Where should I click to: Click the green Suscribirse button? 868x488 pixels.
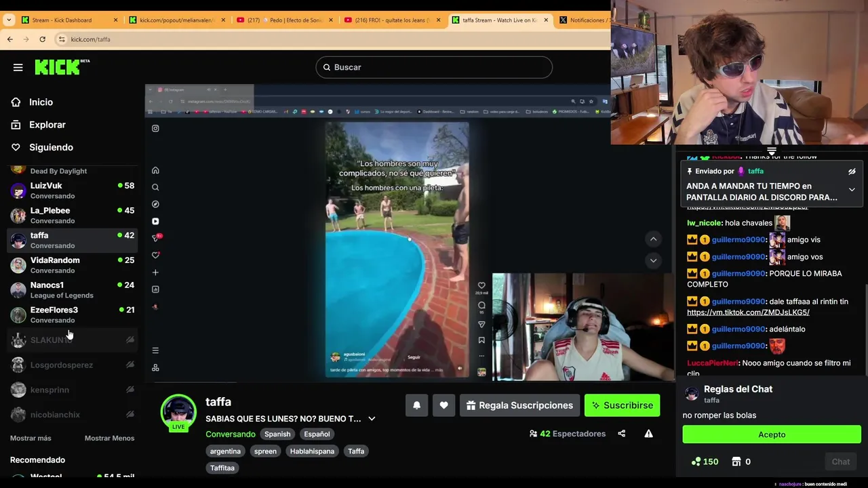click(x=622, y=405)
